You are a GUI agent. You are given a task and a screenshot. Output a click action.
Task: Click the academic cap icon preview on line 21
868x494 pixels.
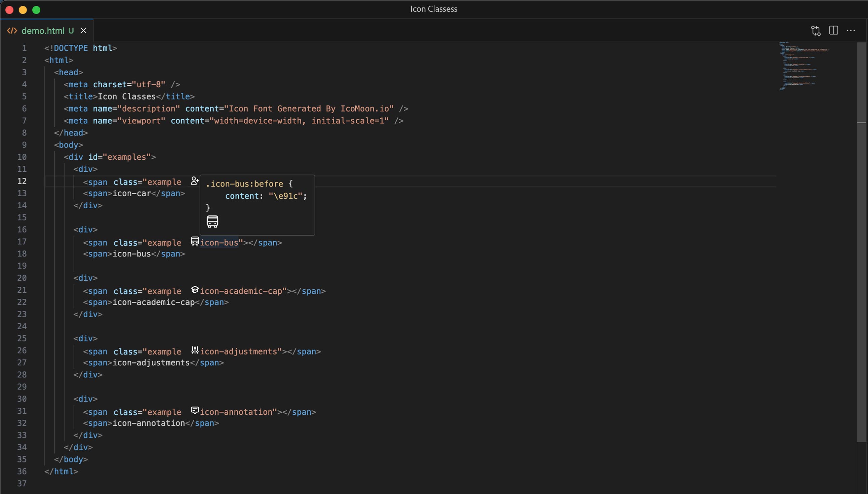(195, 289)
